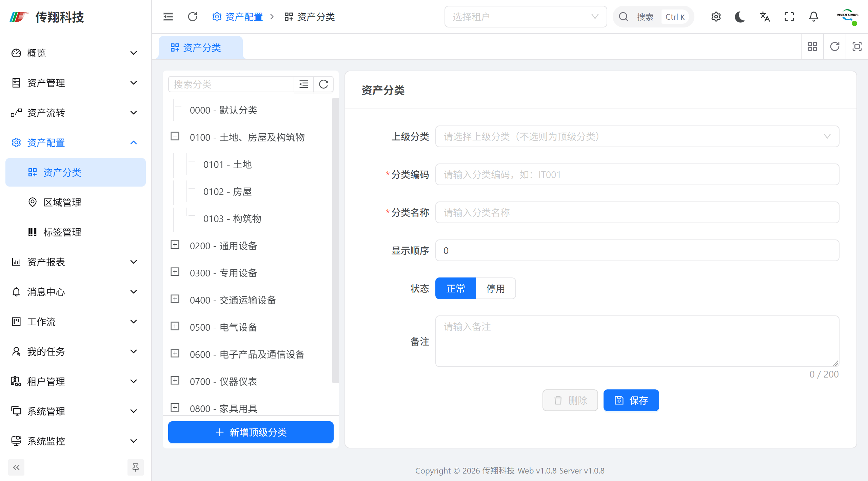This screenshot has width=868, height=481.
Task: Click the top bar reload icon
Action: pos(193,17)
